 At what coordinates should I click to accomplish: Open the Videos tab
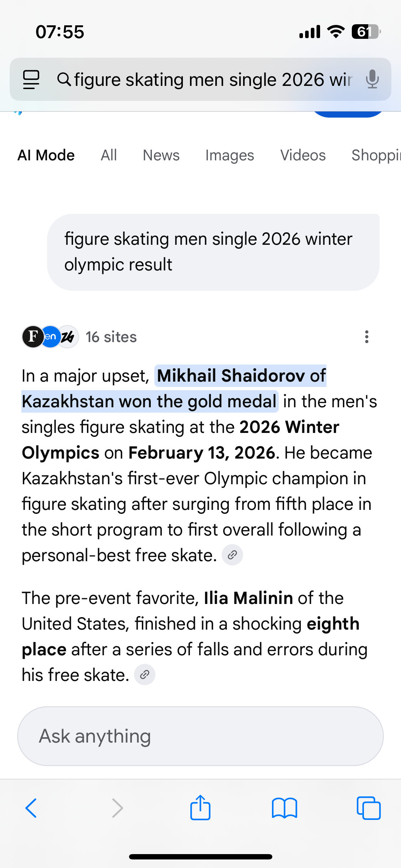[x=303, y=155]
